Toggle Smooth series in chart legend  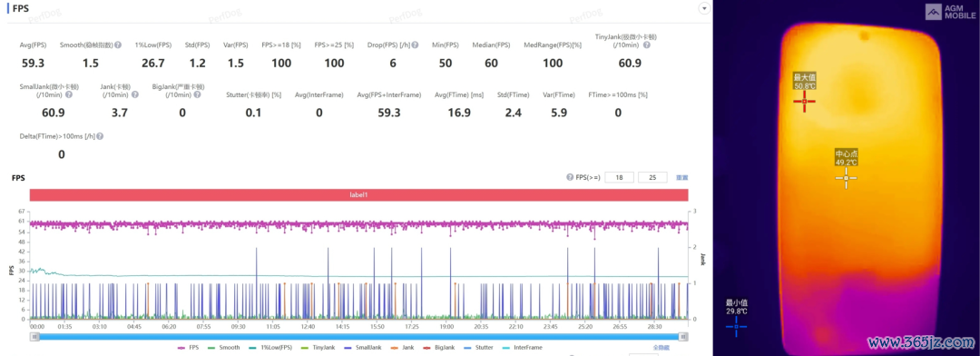pos(224,347)
